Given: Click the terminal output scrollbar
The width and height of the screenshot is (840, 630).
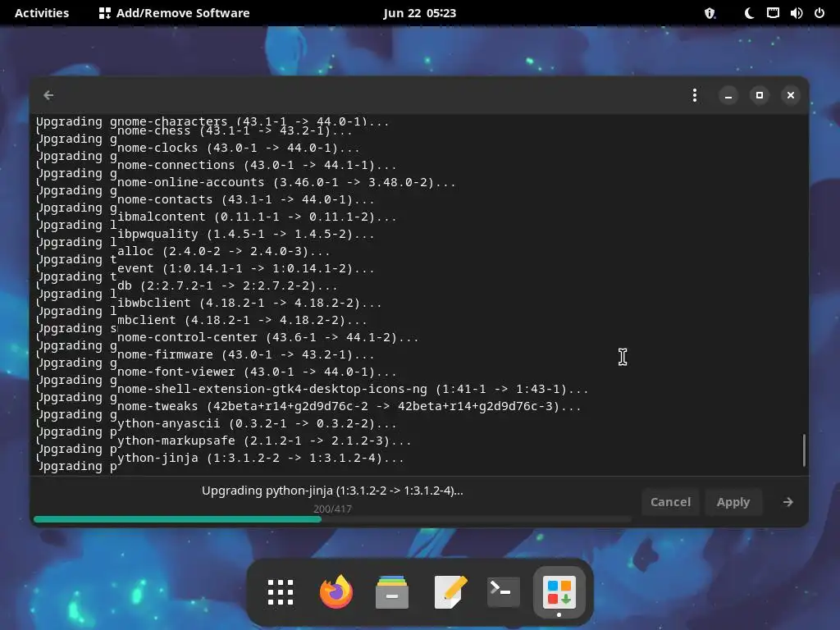Looking at the screenshot, I should tap(804, 450).
